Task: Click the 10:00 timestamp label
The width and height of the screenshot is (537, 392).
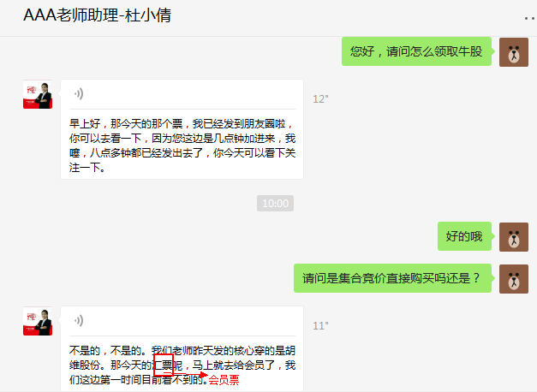Action: pos(275,204)
